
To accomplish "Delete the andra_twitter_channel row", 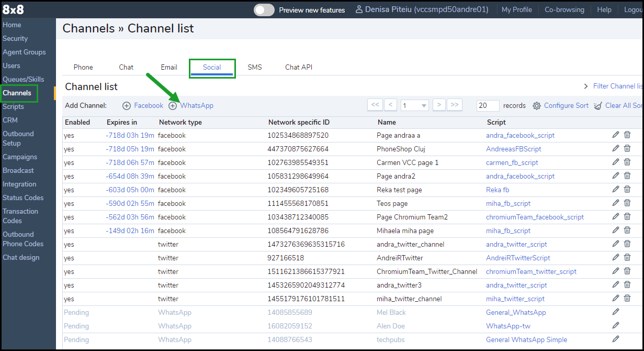I will coord(627,244).
